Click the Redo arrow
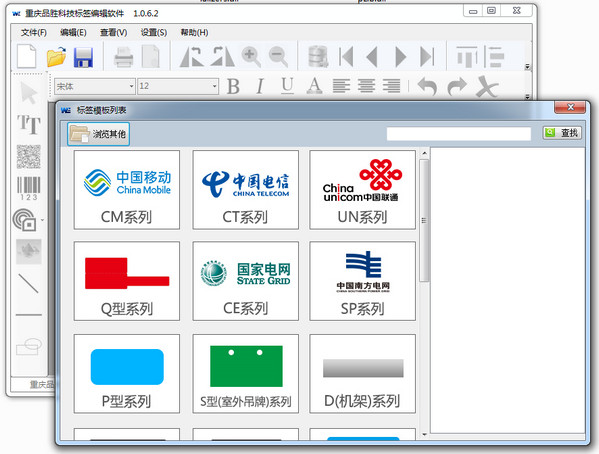The image size is (599, 454). (x=457, y=86)
